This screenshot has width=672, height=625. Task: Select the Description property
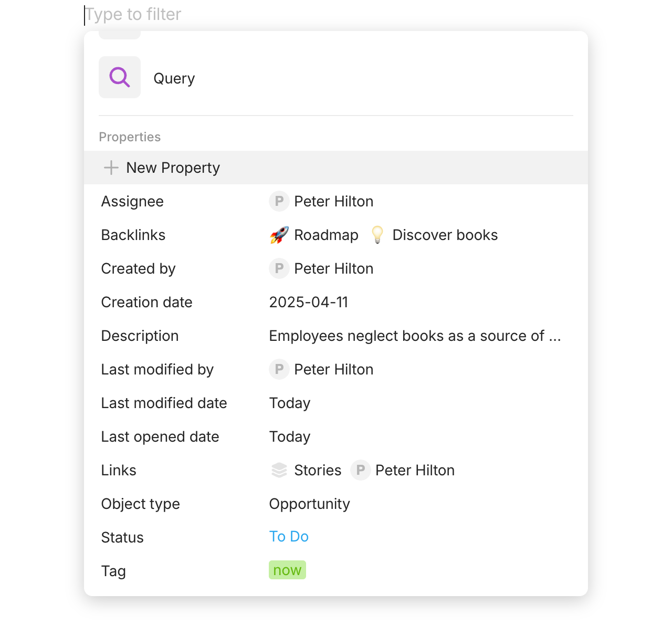point(140,336)
